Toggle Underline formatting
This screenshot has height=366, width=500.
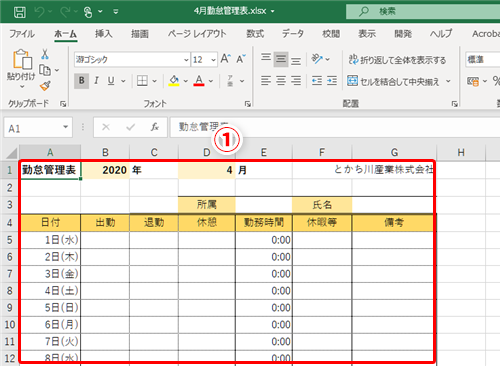(111, 81)
